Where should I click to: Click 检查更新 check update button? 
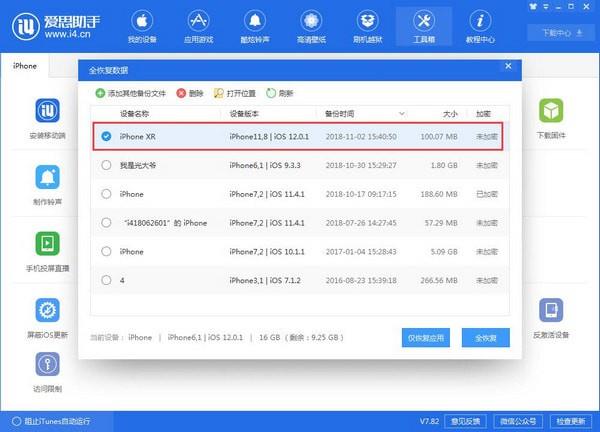point(571,421)
